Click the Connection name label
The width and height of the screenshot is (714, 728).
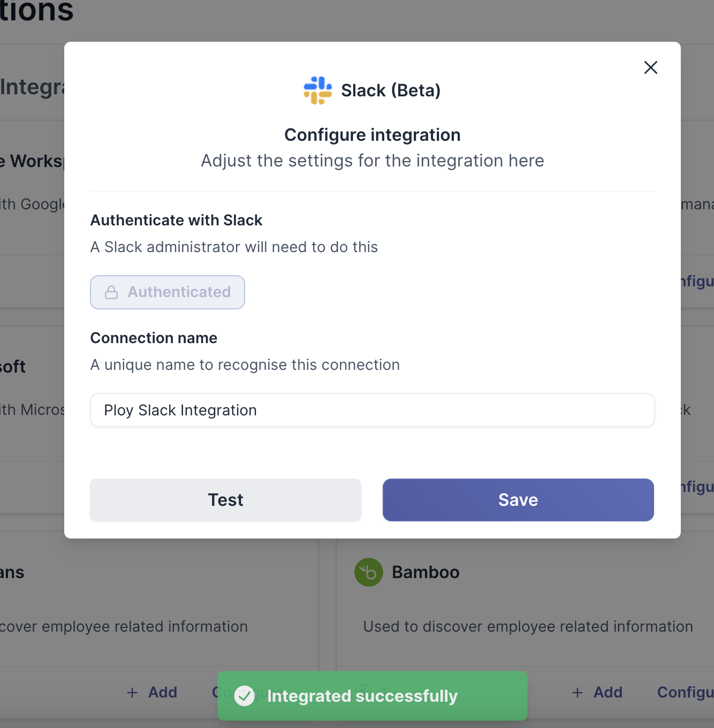point(154,338)
